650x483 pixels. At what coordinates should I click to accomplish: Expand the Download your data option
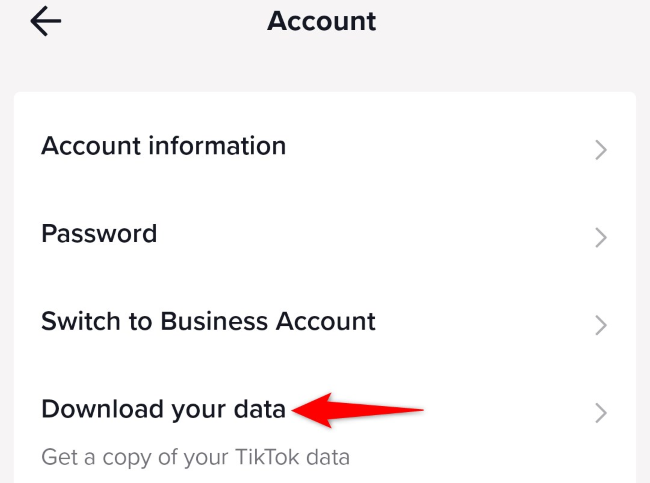pos(601,412)
